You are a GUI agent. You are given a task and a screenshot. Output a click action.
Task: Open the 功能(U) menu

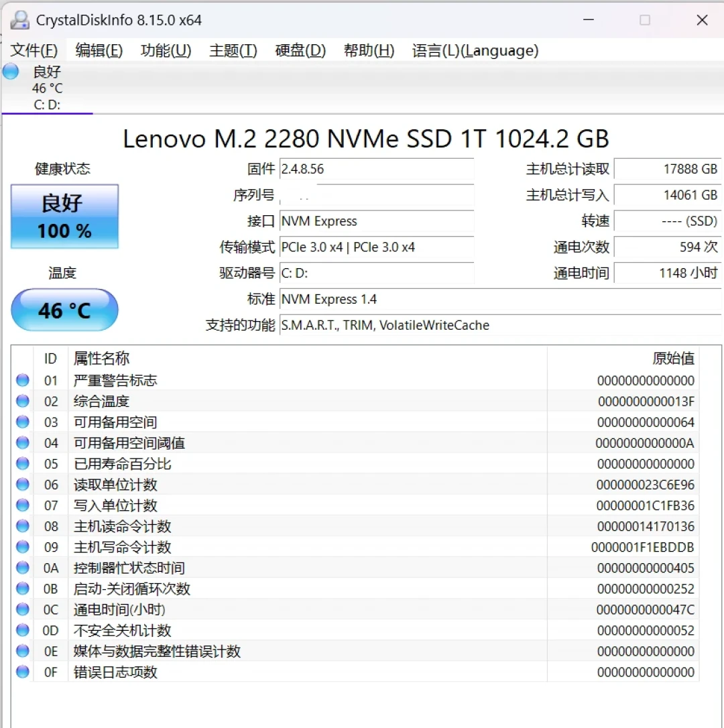click(166, 50)
